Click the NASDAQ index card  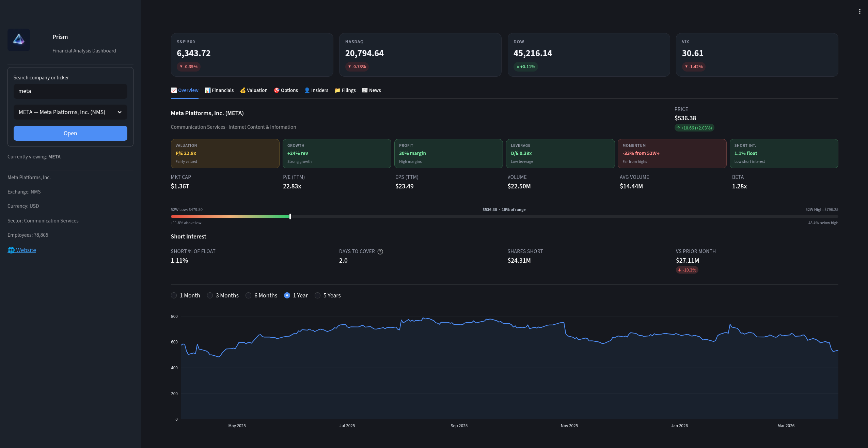[x=420, y=55]
